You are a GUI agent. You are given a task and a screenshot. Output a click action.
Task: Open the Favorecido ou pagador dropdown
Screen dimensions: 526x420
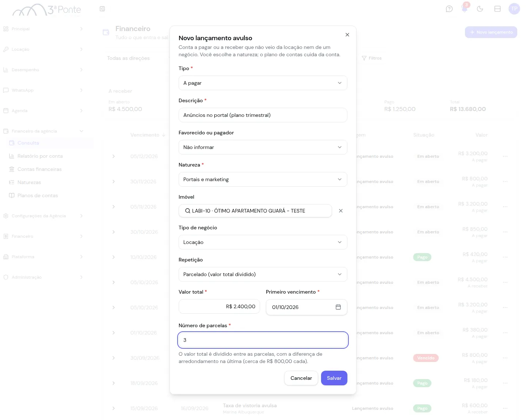tap(263, 147)
